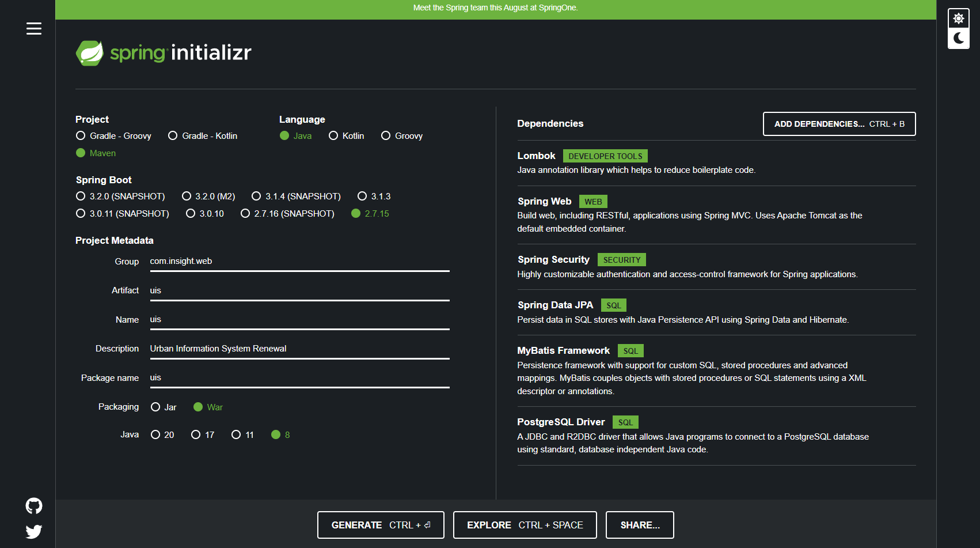This screenshot has height=548, width=980.
Task: Select the Spring Data JPA dependency
Action: coord(716,312)
